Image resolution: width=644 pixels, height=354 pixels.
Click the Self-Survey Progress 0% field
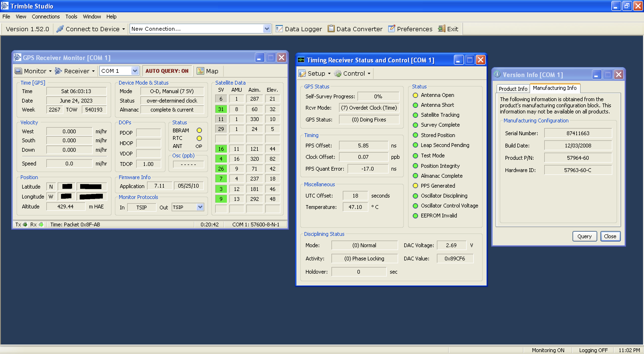pyautogui.click(x=378, y=96)
